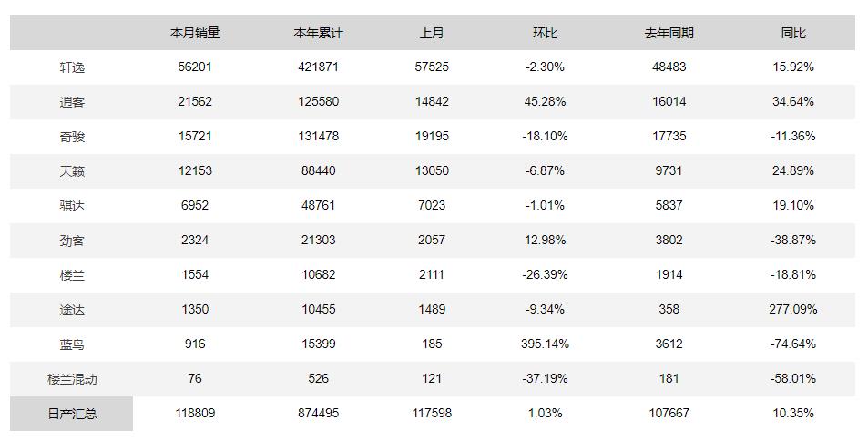Click the 本年累计 column header
Screen dimensions: 868x442
tap(318, 33)
